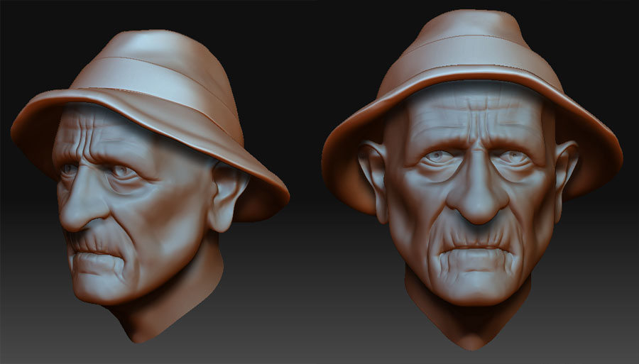Click the three-quarter view head sculpt
639x364 pixels.
click(150, 186)
